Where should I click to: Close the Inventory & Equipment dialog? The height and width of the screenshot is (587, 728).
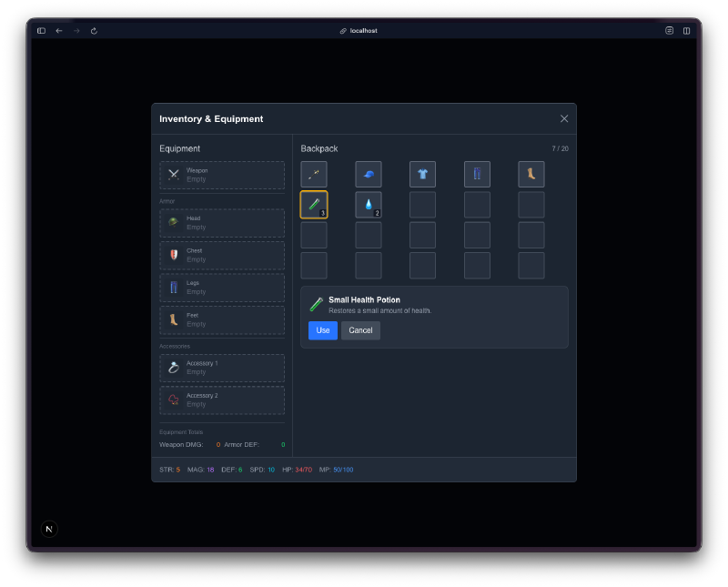tap(563, 118)
